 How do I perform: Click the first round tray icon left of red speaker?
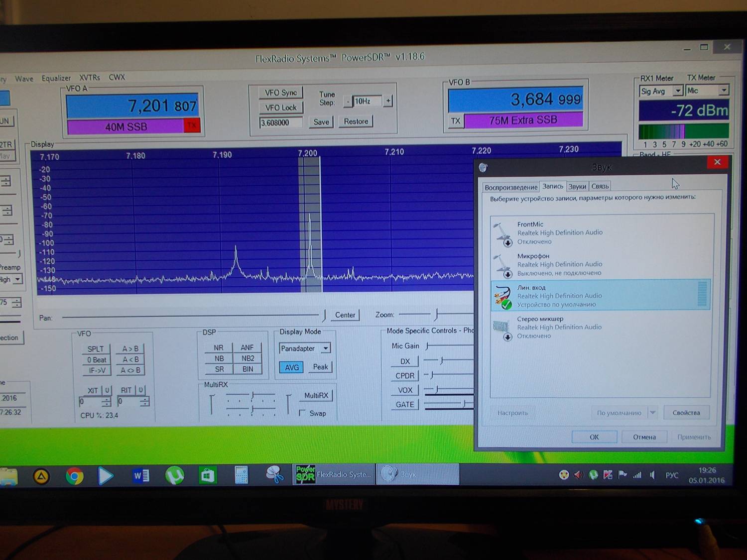coord(564,475)
